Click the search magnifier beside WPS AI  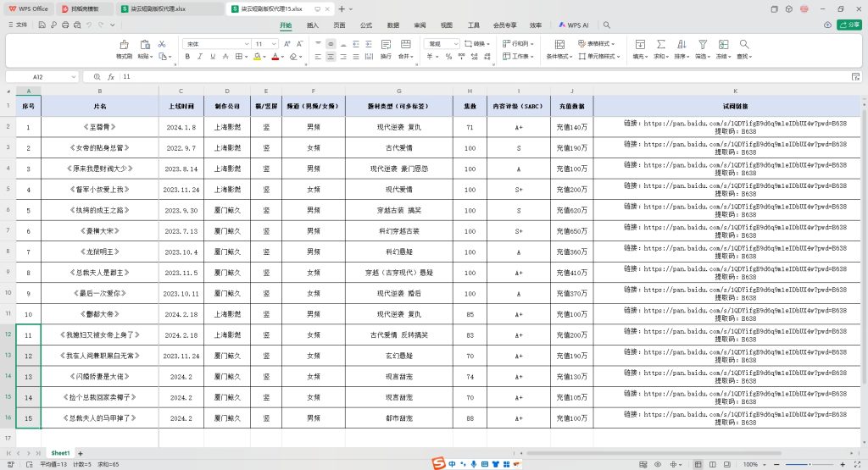click(x=607, y=25)
